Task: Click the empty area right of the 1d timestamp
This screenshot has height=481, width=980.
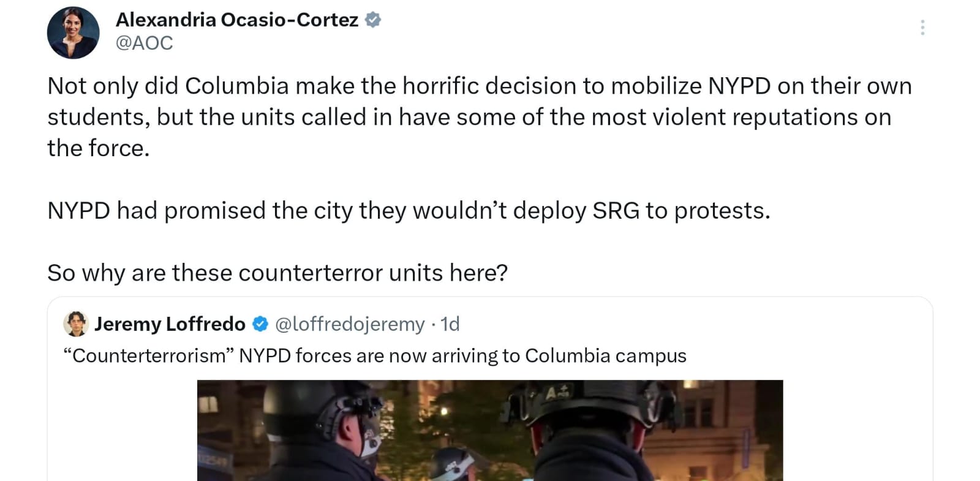Action: coord(674,324)
